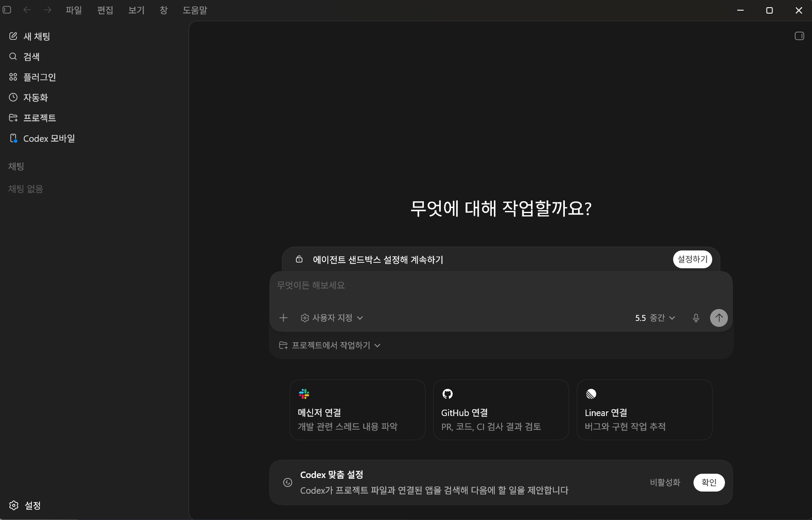Focus the 무엇이든 해보세요 prompt field
The width and height of the screenshot is (812, 520).
point(501,286)
